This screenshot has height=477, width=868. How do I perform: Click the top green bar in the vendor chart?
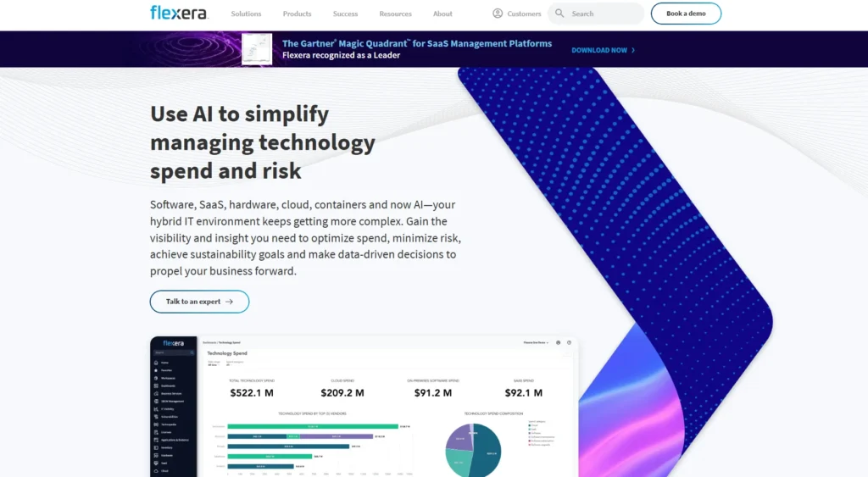pyautogui.click(x=314, y=426)
